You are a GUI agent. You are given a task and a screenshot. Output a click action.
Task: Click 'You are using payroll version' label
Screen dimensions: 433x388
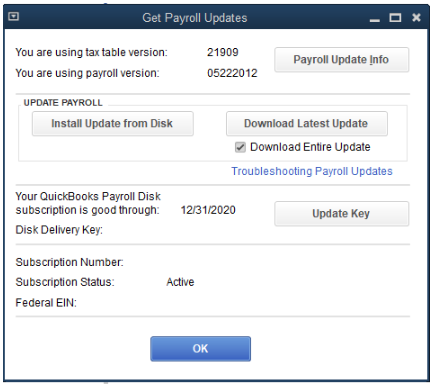pos(87,73)
